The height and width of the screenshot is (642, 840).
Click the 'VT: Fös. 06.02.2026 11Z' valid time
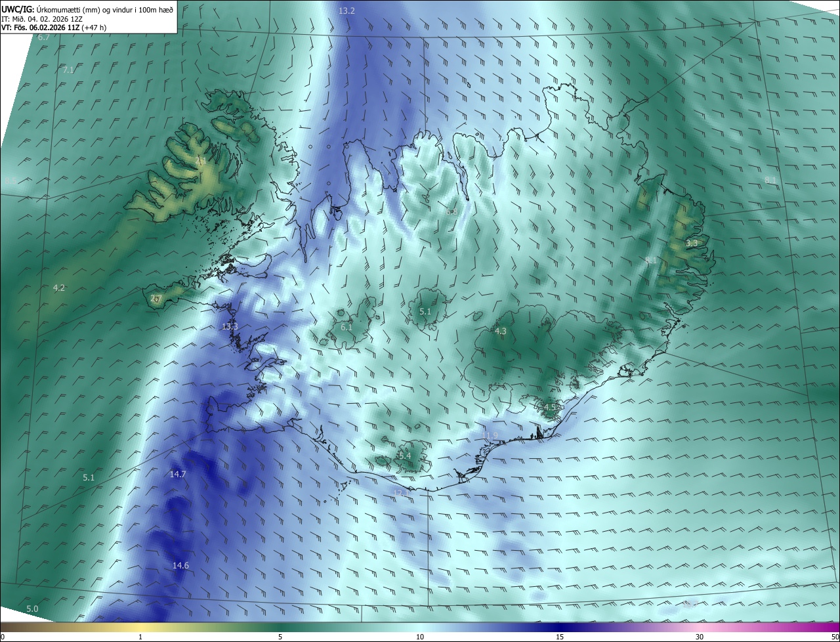[41, 28]
